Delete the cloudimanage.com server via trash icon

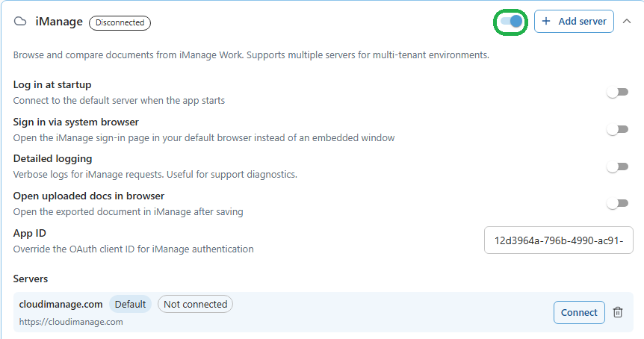618,312
